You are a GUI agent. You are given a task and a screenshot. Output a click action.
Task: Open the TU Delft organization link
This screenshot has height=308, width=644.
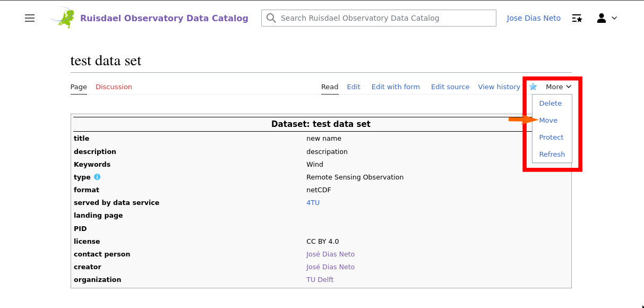[x=320, y=280]
